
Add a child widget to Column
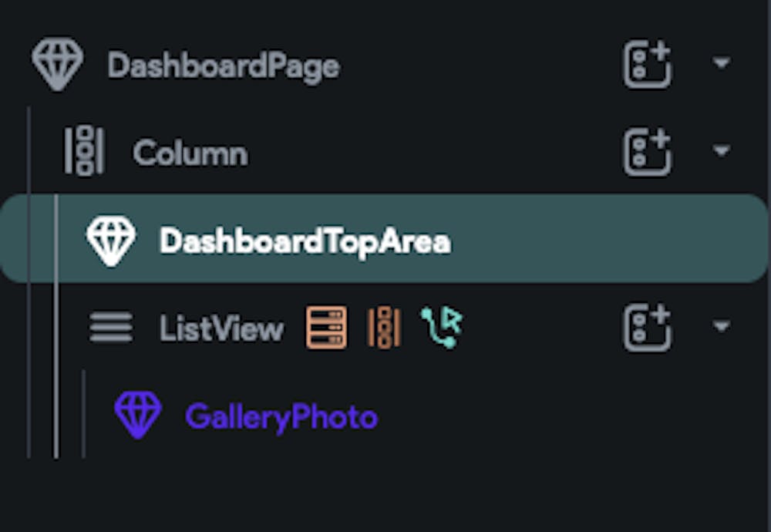[648, 152]
